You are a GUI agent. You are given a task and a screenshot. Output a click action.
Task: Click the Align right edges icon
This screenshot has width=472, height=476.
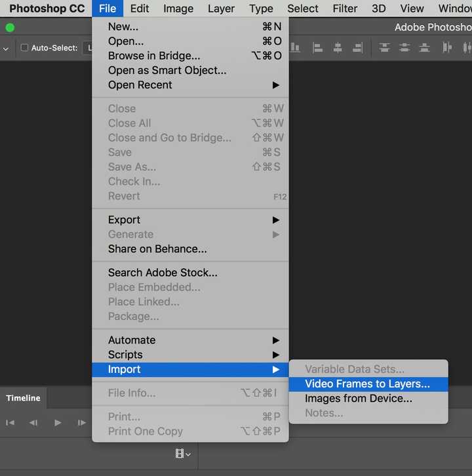(357, 48)
